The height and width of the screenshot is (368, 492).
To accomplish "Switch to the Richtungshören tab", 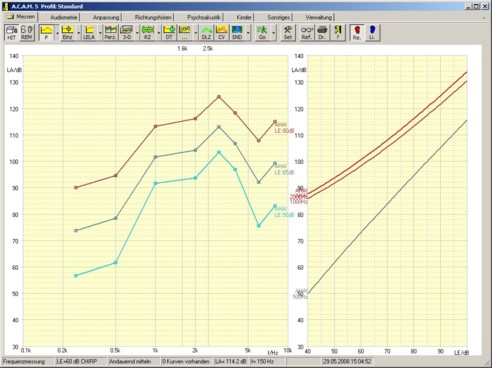I will [x=153, y=17].
